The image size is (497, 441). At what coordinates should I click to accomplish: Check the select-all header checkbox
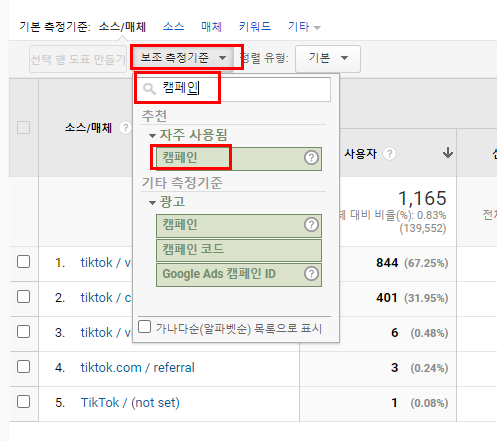point(23,127)
